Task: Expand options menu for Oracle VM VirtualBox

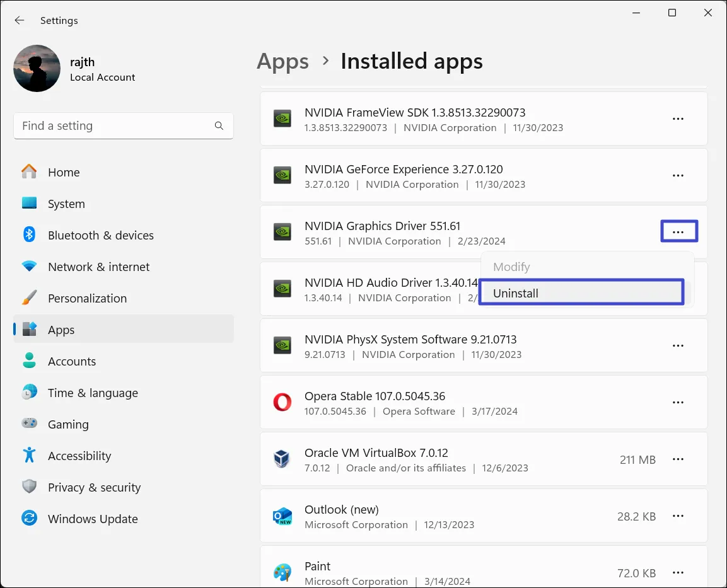Action: (x=678, y=459)
